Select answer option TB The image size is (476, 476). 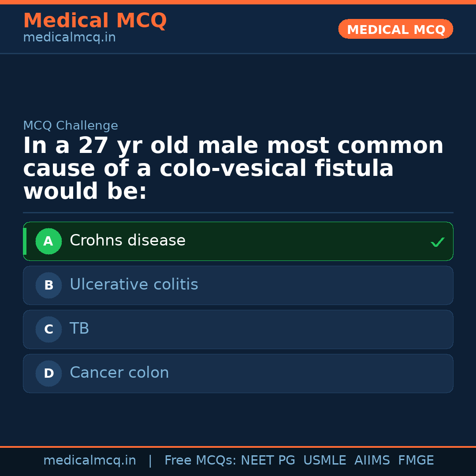coord(79,328)
